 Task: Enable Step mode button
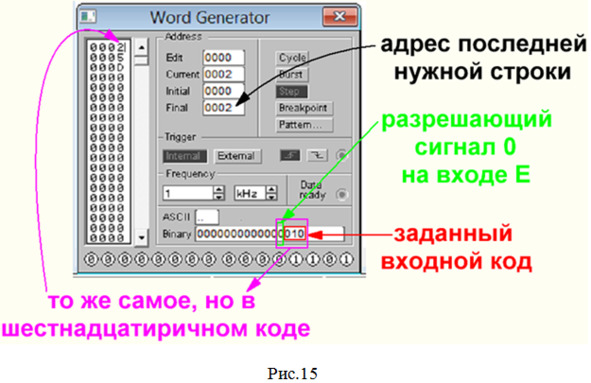coord(291,92)
